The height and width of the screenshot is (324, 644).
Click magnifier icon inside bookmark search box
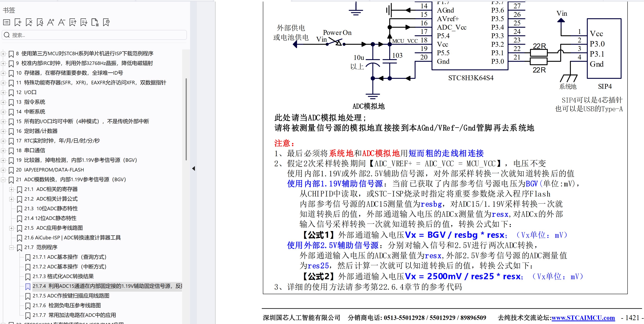pos(7,35)
